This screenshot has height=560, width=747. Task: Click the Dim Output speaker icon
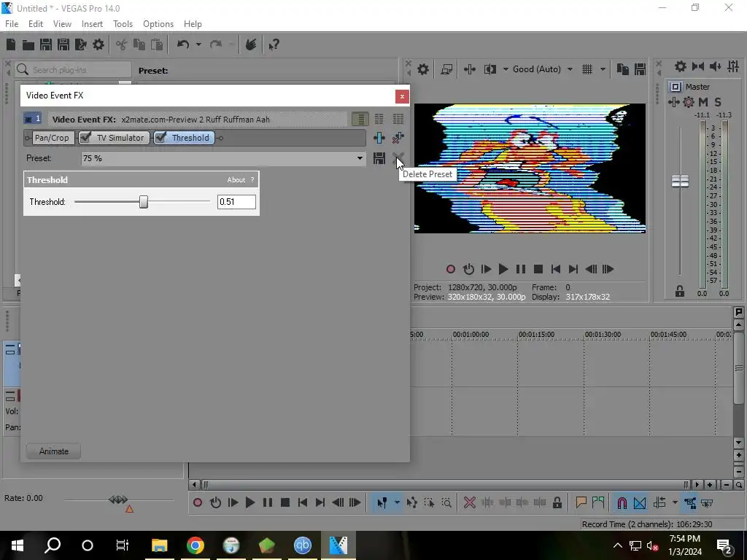(x=715, y=66)
